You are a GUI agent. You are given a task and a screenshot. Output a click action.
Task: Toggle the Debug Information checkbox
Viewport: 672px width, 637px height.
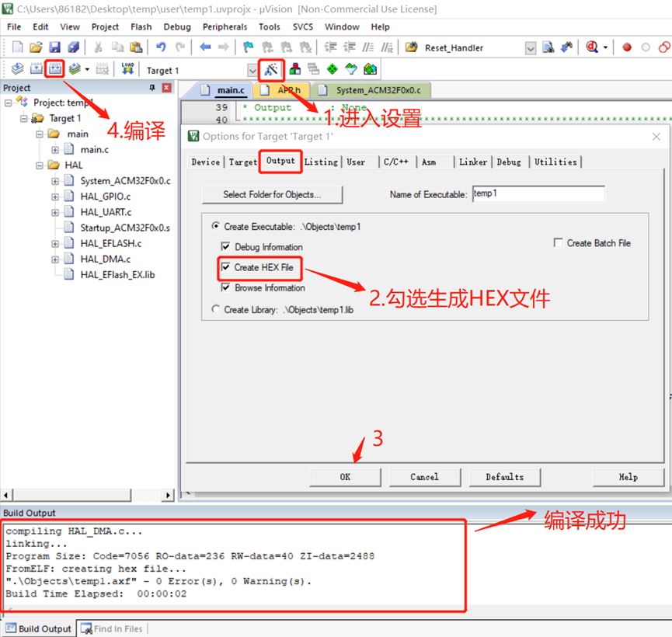[226, 247]
